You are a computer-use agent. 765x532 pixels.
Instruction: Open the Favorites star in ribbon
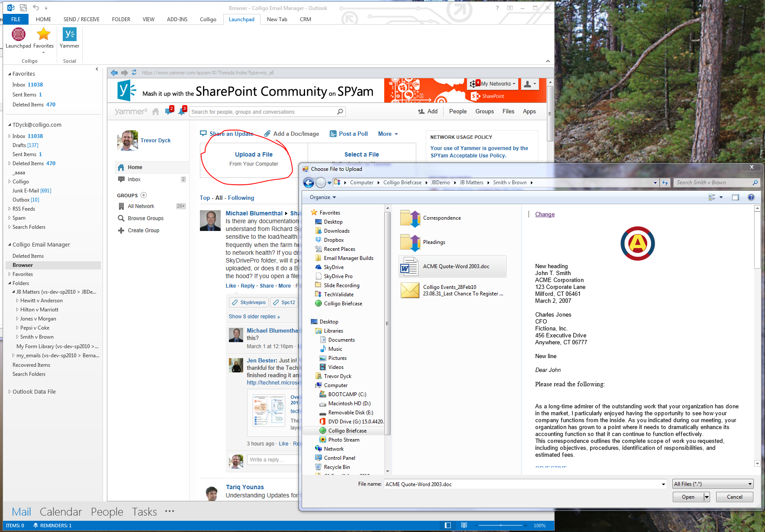click(44, 38)
